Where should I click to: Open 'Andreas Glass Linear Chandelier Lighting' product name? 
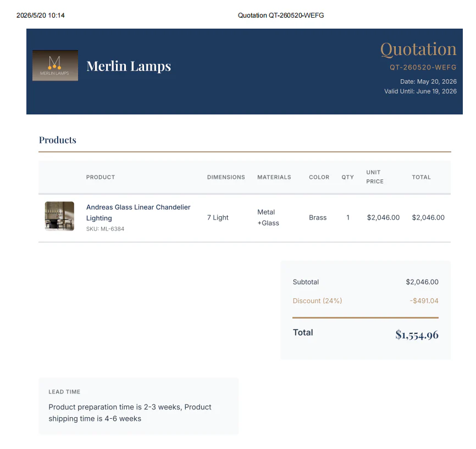click(138, 212)
